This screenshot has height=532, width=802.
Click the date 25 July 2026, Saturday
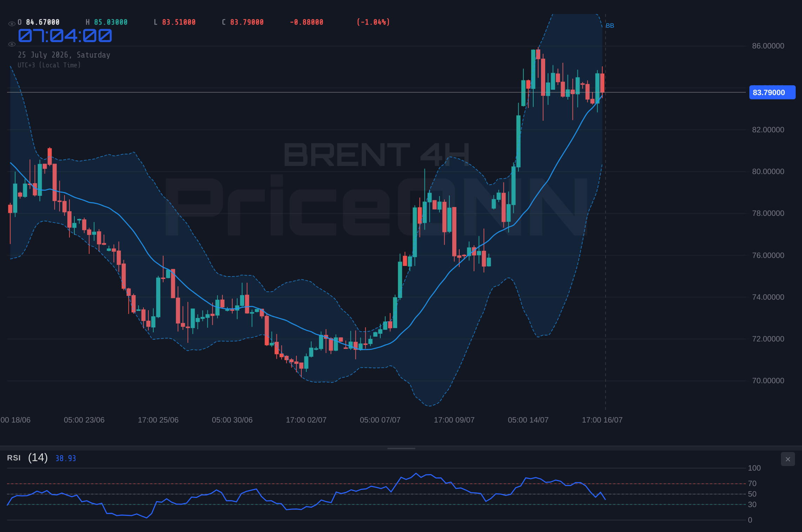tap(64, 55)
